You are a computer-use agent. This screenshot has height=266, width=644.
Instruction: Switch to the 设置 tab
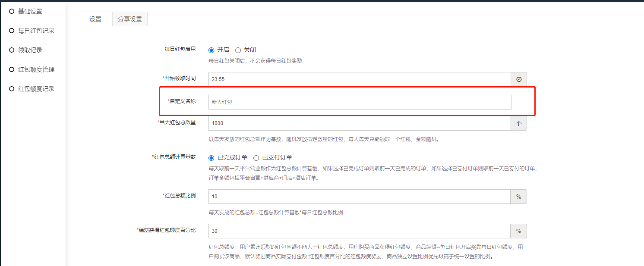point(95,19)
